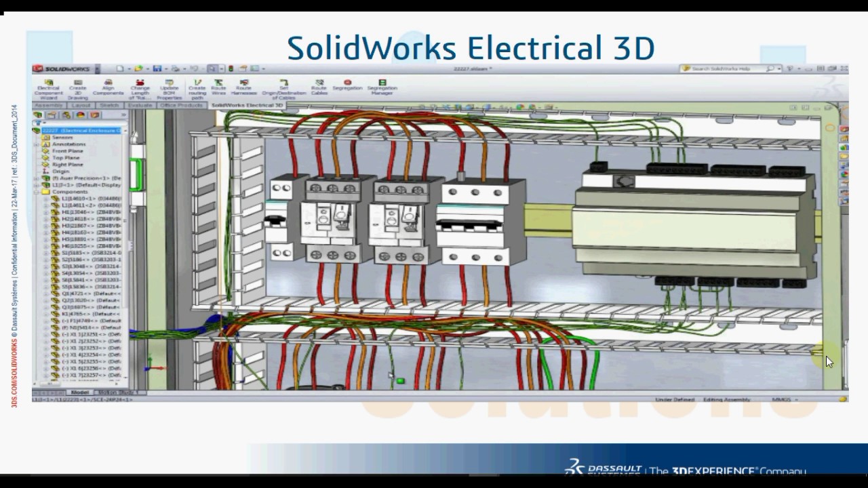The width and height of the screenshot is (868, 488).
Task: Click the Route Harnesses tool
Action: point(243,88)
